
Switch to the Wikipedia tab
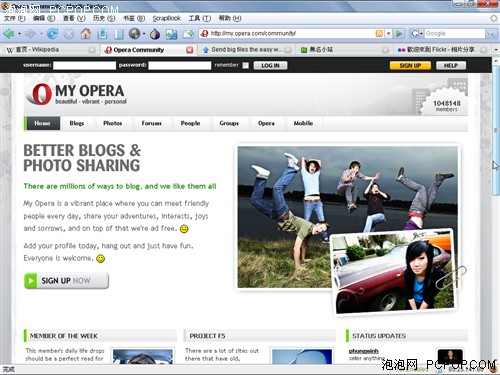[50, 50]
